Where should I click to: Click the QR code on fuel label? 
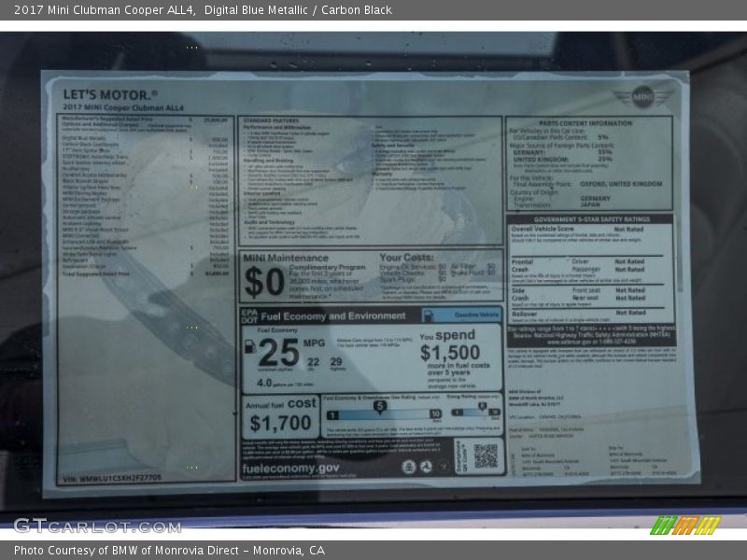(x=486, y=456)
